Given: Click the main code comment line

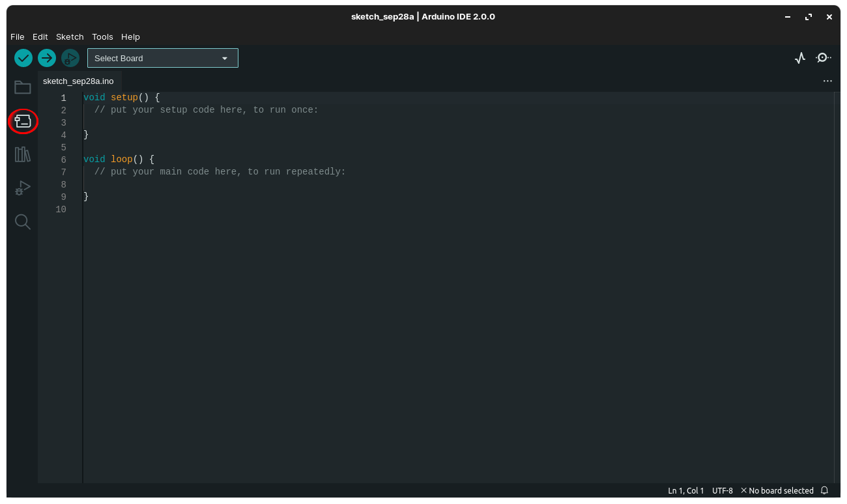Looking at the screenshot, I should pos(220,172).
